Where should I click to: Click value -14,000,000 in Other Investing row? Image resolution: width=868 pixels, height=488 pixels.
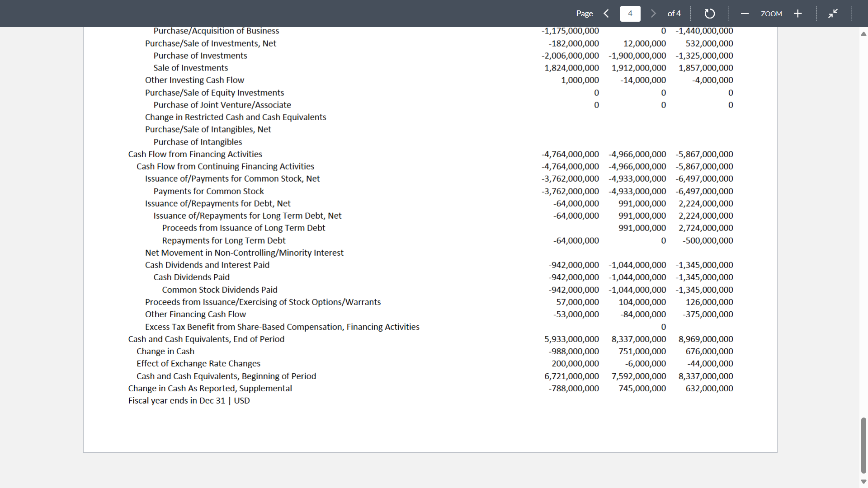[643, 80]
